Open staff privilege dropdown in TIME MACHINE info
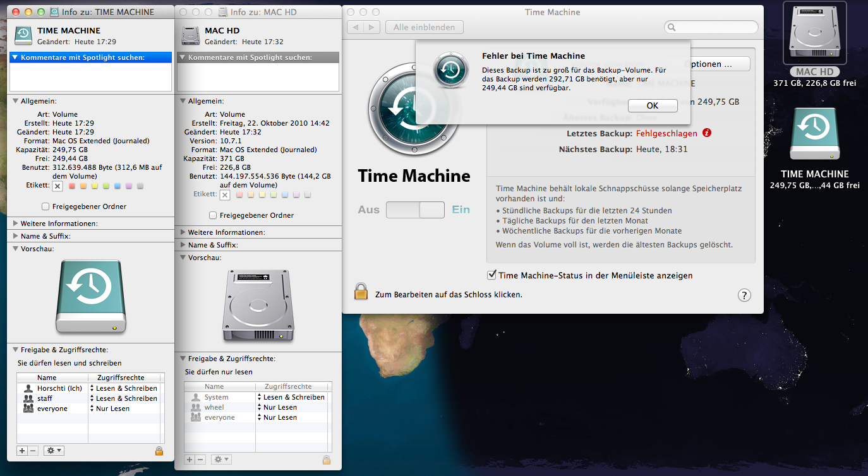This screenshot has width=868, height=476. click(123, 398)
